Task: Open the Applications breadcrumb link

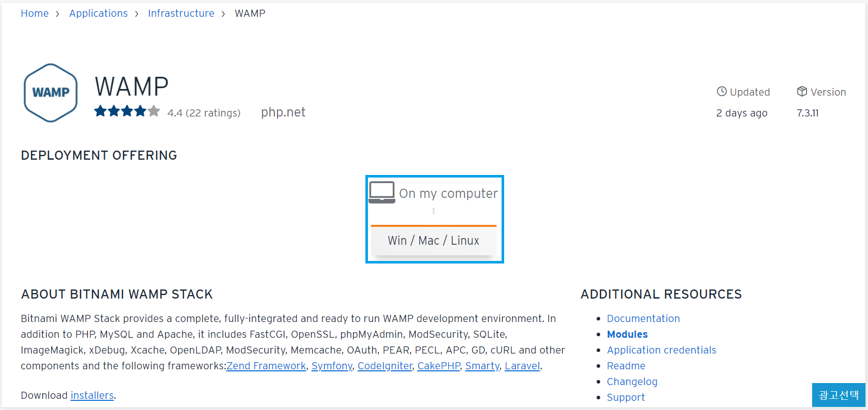Action: click(99, 13)
